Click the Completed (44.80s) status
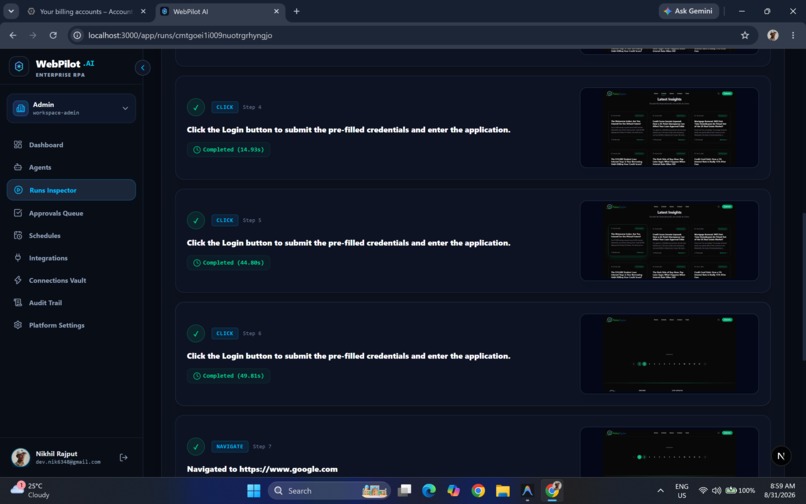806x504 pixels. click(x=228, y=263)
